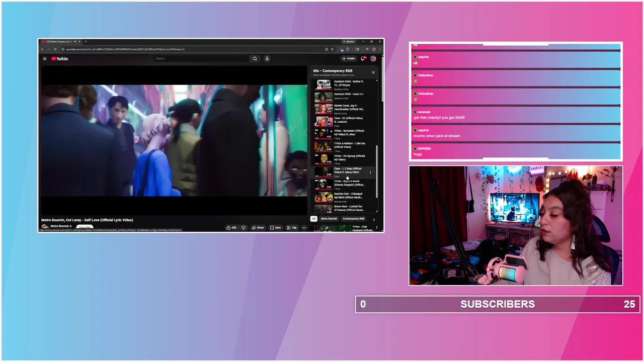Image resolution: width=644 pixels, height=362 pixels.
Task: Play Mariah Carey, Jay-Z - Heartbreaker
Action: pyautogui.click(x=344, y=109)
